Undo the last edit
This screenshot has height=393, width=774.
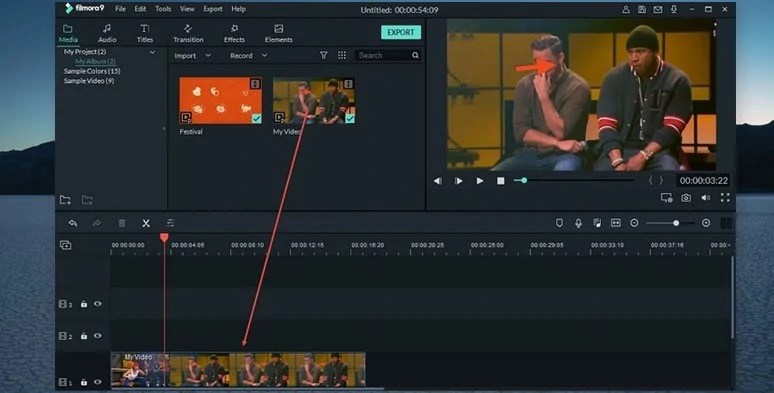73,223
